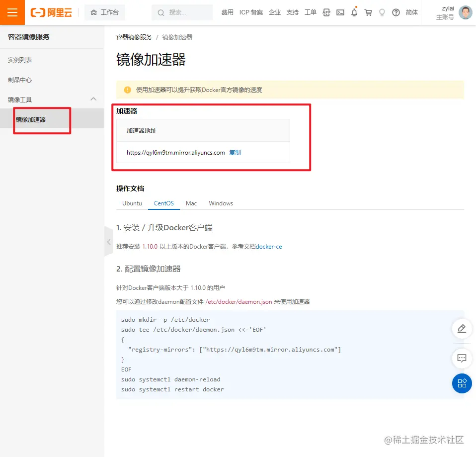This screenshot has height=457, width=476.
Task: Open the 支持 menu
Action: click(x=292, y=12)
